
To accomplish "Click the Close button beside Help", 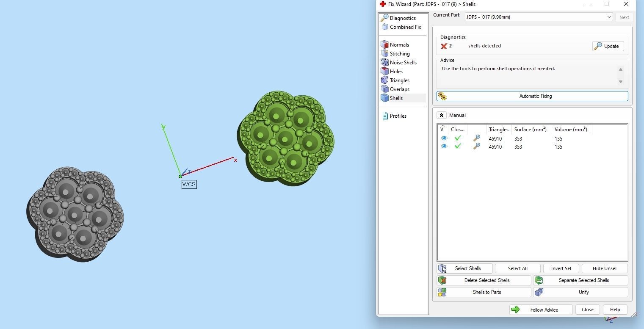I will coord(587,310).
